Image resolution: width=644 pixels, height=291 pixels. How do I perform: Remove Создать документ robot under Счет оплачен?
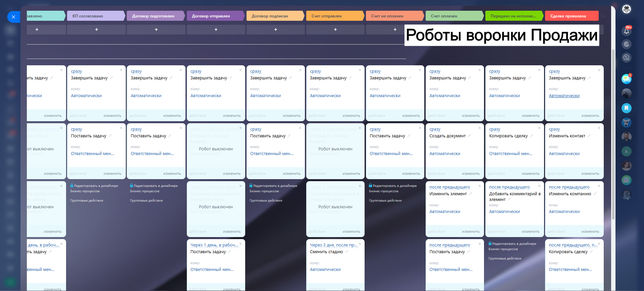click(x=479, y=128)
